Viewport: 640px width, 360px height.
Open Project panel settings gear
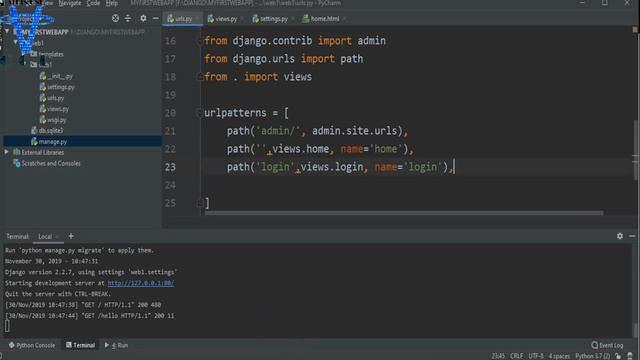[143, 18]
